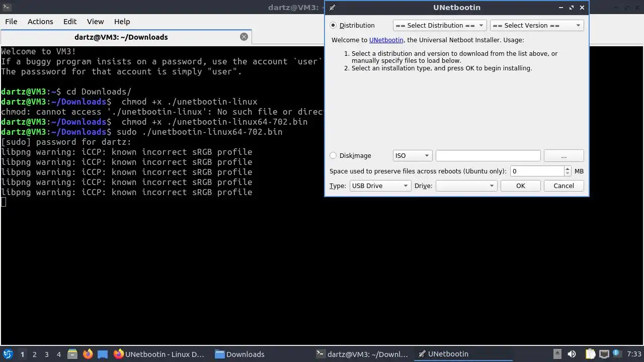This screenshot has width=644, height=362.
Task: Open the system tray expander arrow
Action: (557, 354)
